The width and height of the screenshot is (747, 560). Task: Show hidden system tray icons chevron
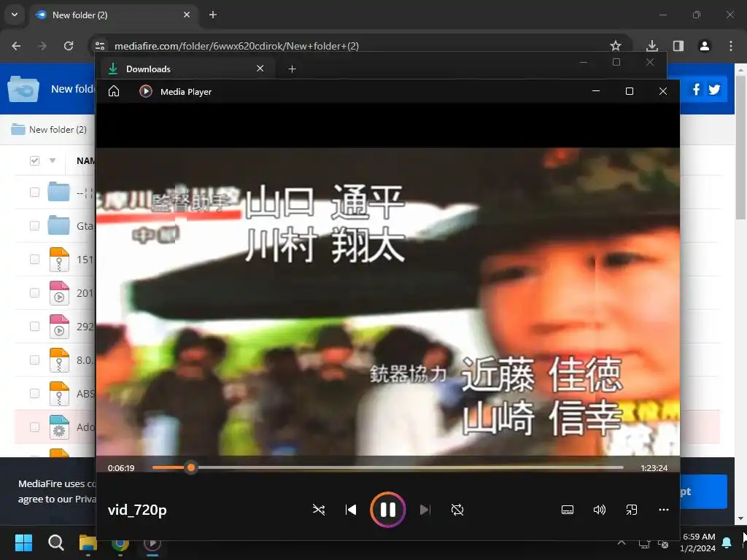click(x=622, y=542)
